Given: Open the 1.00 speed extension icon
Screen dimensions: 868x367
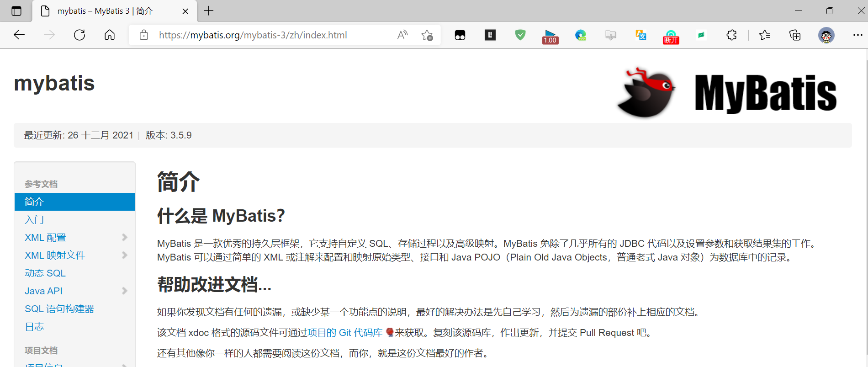Looking at the screenshot, I should pyautogui.click(x=550, y=37).
